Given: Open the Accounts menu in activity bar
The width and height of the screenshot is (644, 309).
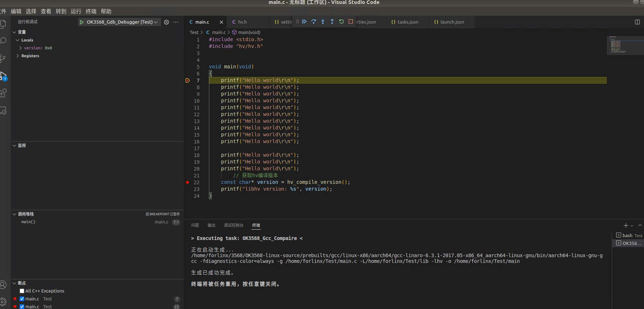Looking at the screenshot, I should tap(3, 285).
